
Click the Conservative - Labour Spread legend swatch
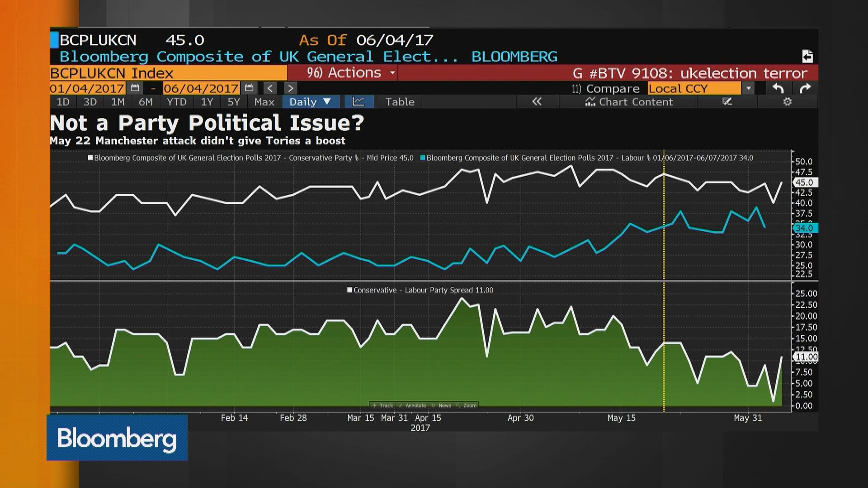tap(349, 290)
